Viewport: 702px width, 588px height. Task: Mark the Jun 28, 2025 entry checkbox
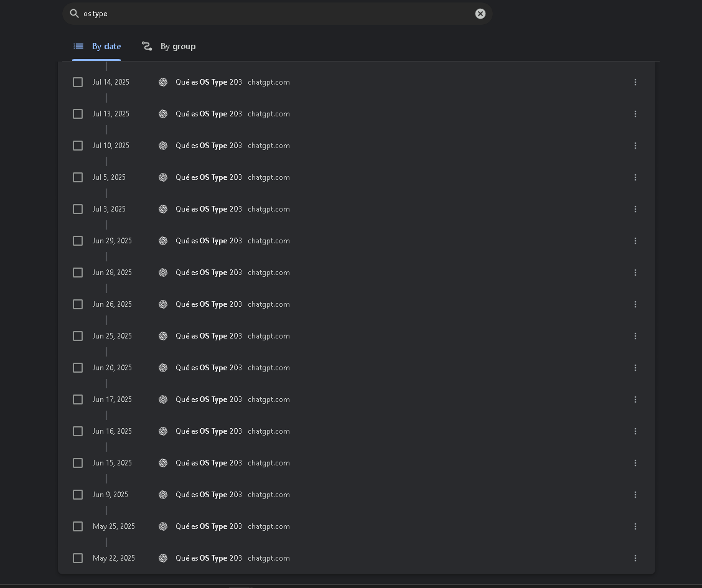point(78,273)
